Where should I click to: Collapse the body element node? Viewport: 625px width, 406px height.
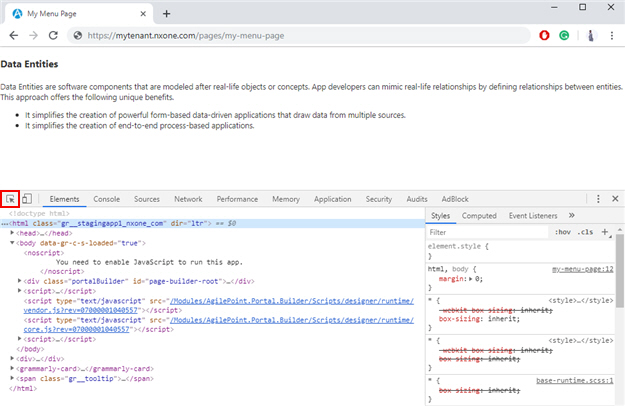click(12, 243)
